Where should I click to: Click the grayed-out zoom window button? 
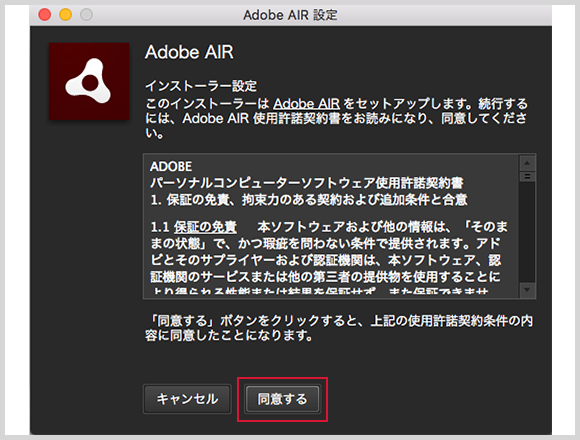click(86, 15)
